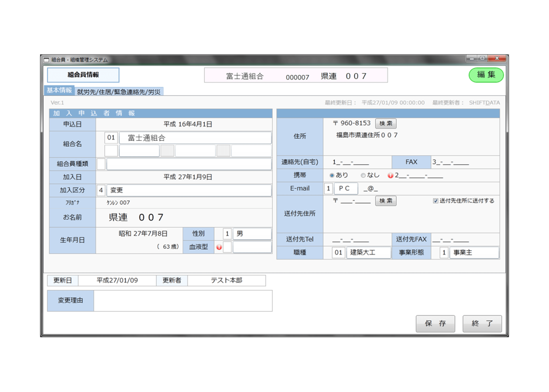Image resolution: width=549 pixels, height=392 pixels.
Task: Open the 就労先/住居/緊急連絡先/労災 tab
Action: click(x=119, y=92)
